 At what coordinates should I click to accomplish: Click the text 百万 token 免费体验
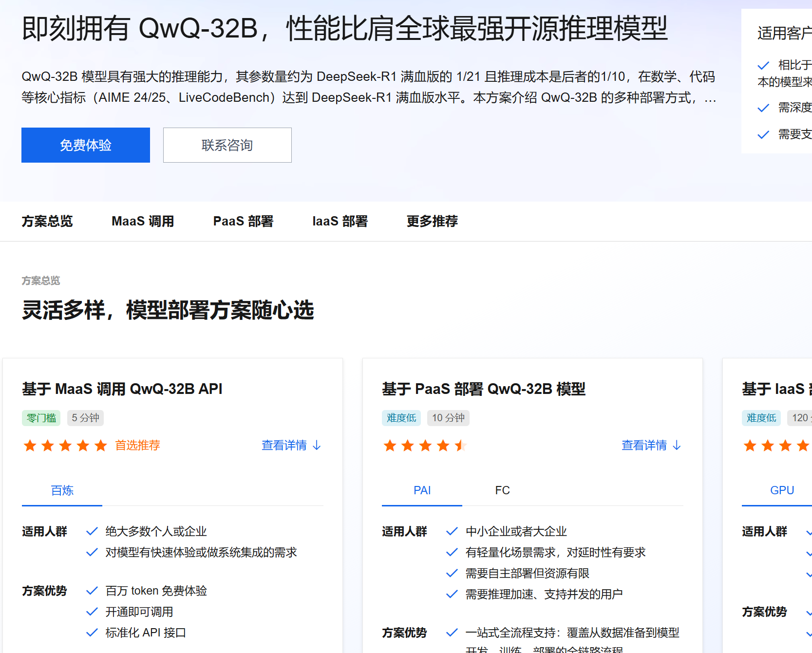pyautogui.click(x=156, y=591)
